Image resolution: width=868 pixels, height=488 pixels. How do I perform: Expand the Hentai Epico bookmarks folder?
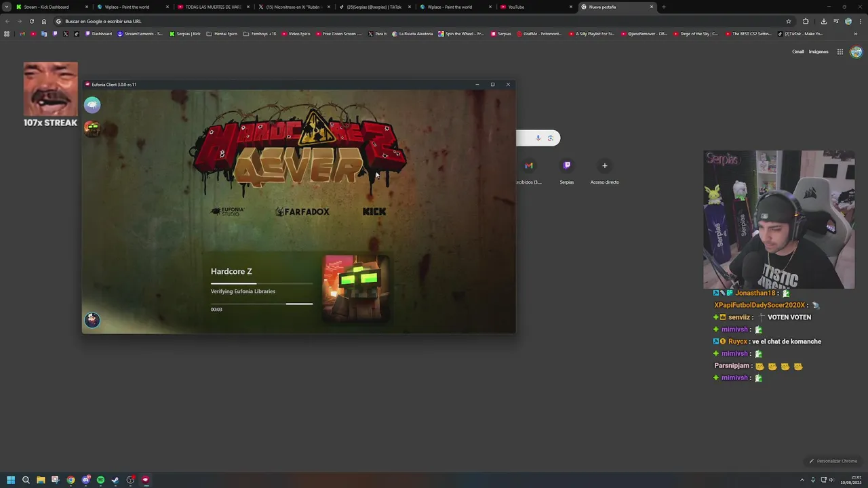(223, 34)
